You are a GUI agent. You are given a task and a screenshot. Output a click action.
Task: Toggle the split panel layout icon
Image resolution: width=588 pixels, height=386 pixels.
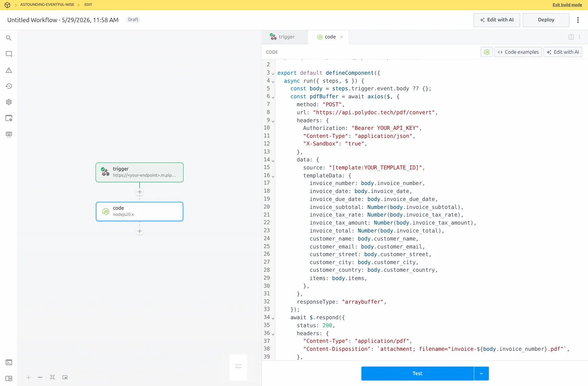click(571, 37)
